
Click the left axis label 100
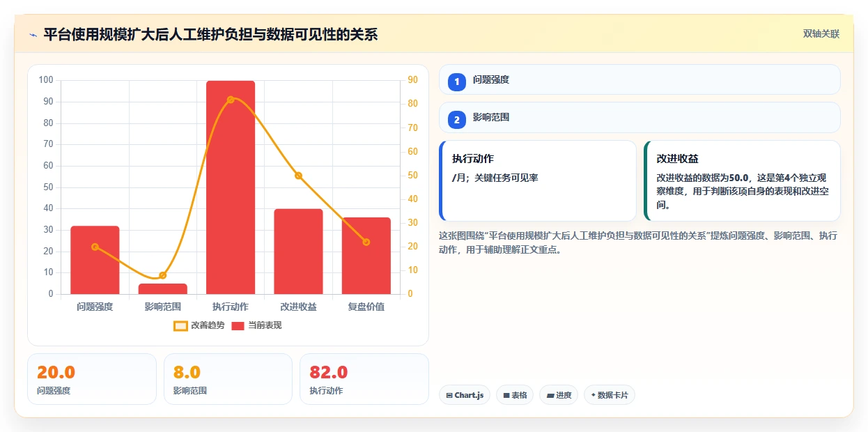coord(46,80)
